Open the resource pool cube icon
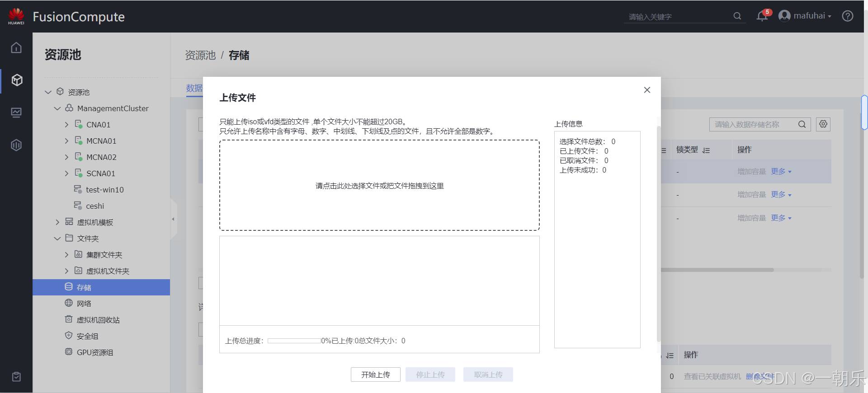 (17, 80)
